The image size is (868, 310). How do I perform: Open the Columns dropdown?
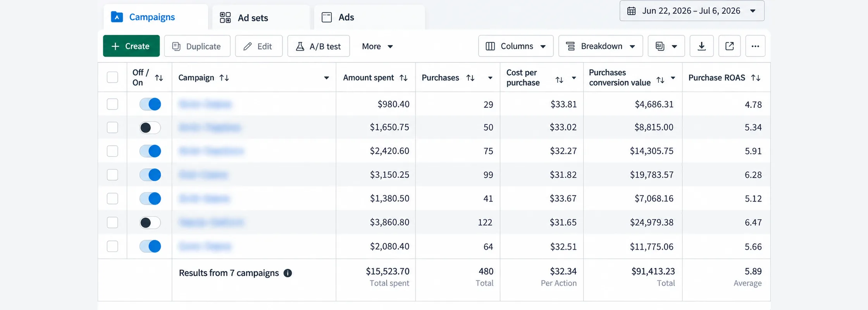pos(515,46)
